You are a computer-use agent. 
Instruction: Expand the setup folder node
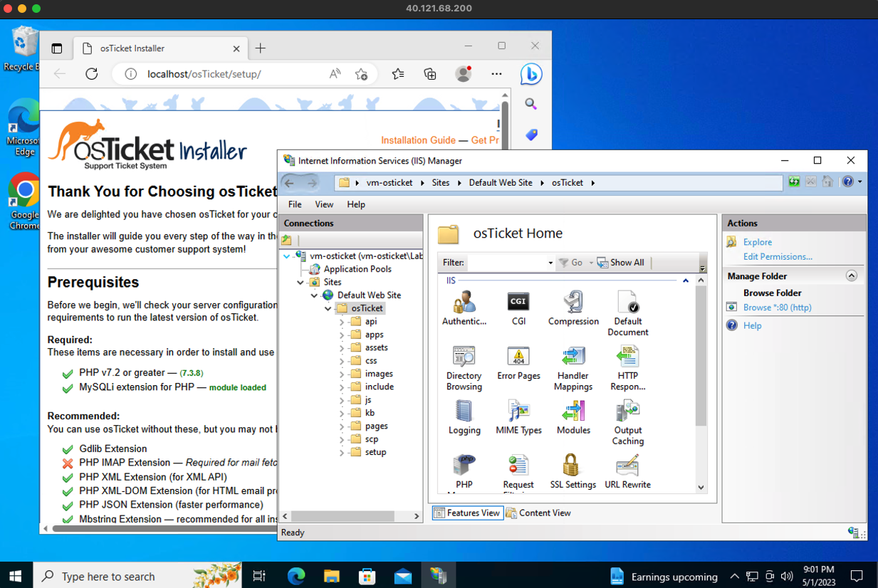pos(342,453)
